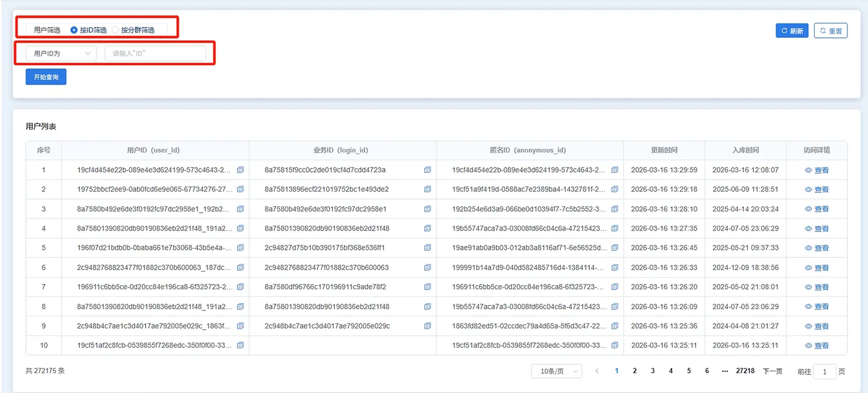Click the 重置 button
Image resolution: width=868 pixels, height=393 pixels.
(x=831, y=30)
